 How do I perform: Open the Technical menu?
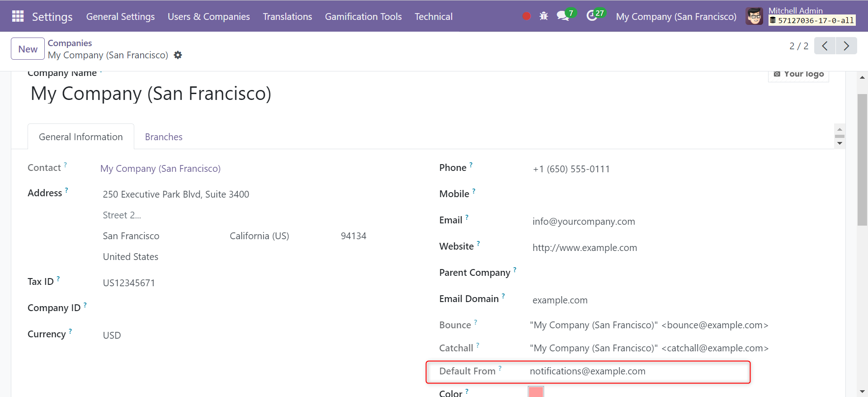(434, 16)
